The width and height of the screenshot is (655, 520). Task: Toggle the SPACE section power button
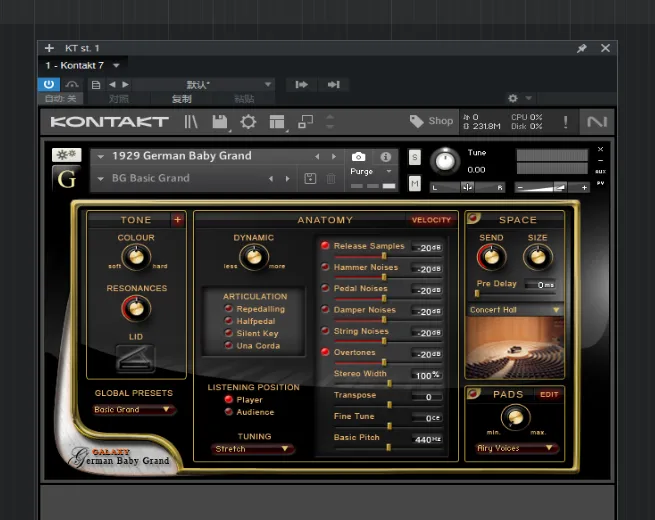pos(474,218)
